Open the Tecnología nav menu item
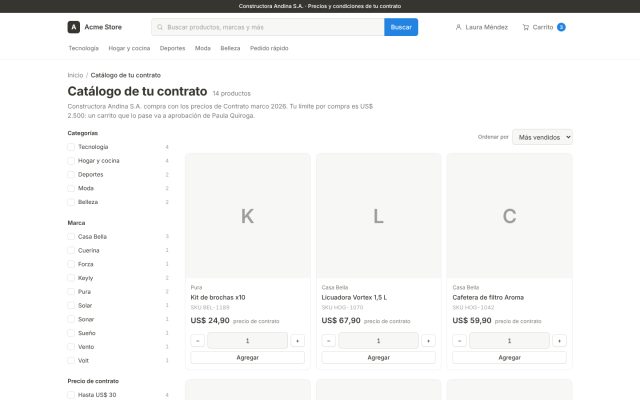Image resolution: width=640 pixels, height=400 pixels. 84,48
